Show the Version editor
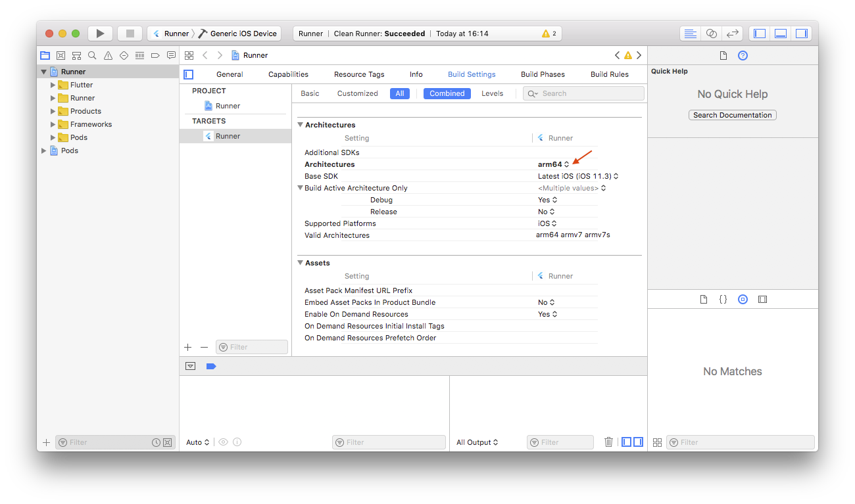 tap(732, 34)
